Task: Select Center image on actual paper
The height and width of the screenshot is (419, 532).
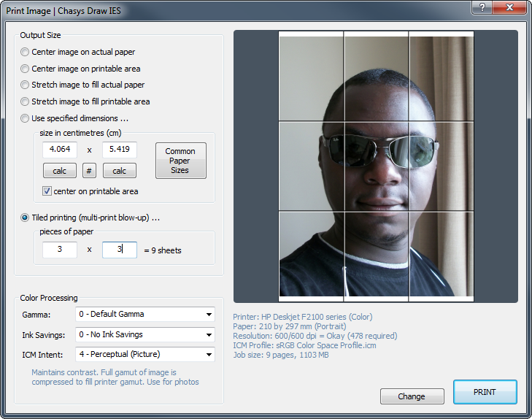Action: 26,53
